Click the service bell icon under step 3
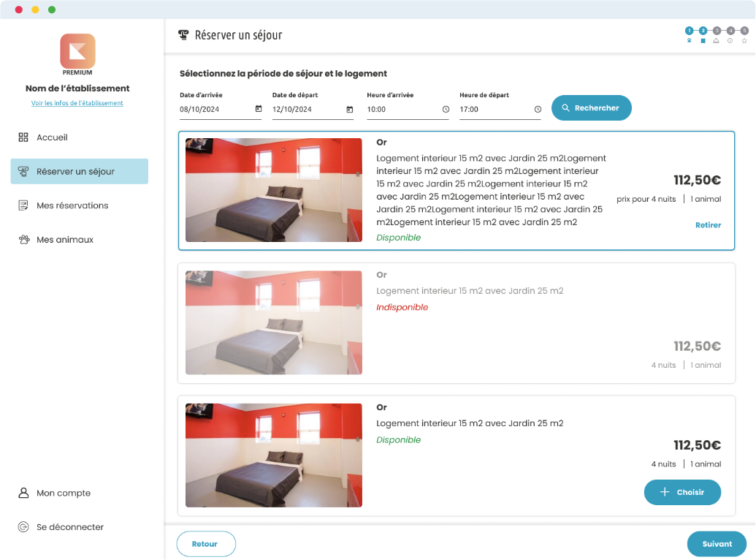Viewport: 756px width, 560px height. 717,41
